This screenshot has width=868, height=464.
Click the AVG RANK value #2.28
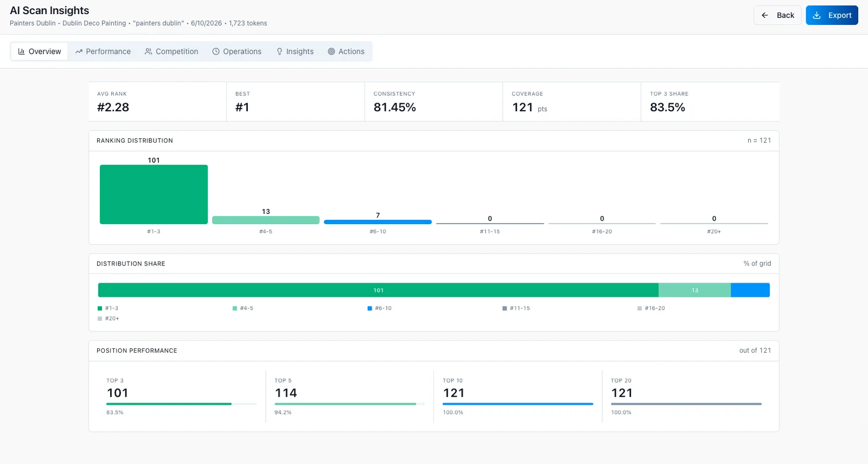[113, 107]
